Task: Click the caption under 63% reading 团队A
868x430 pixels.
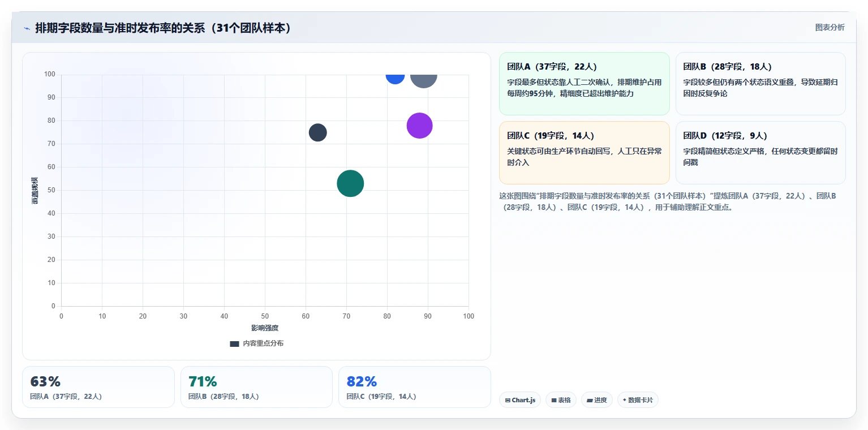Action: (66, 397)
